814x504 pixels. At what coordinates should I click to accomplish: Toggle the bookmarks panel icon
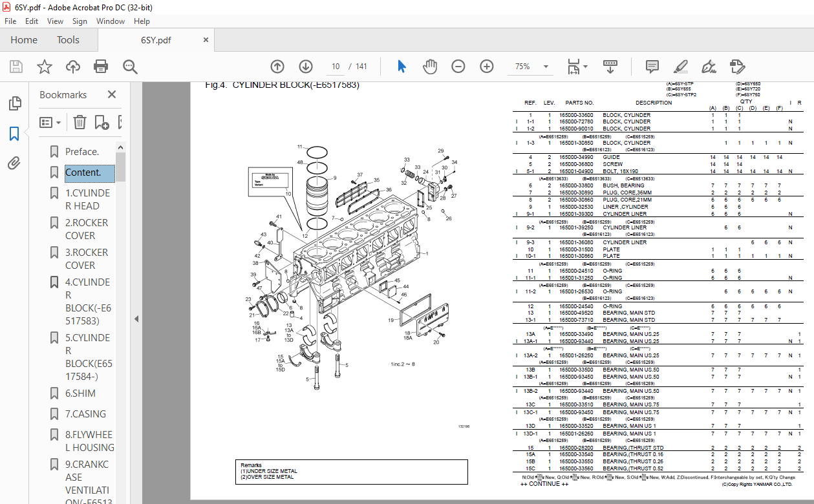pos(14,134)
